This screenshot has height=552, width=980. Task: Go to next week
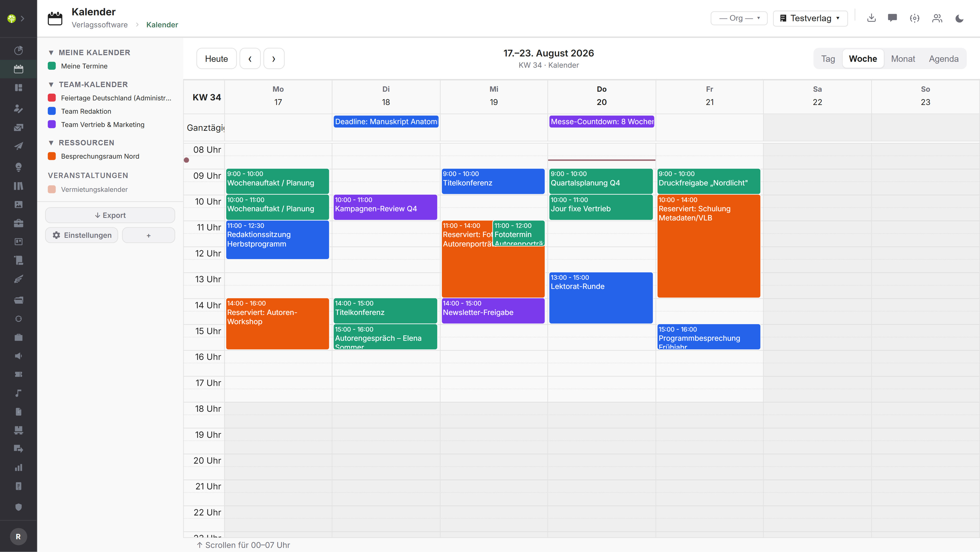tap(274, 59)
